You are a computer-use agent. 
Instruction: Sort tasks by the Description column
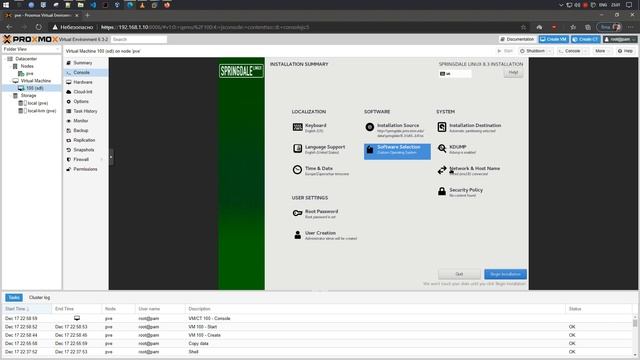click(376, 309)
